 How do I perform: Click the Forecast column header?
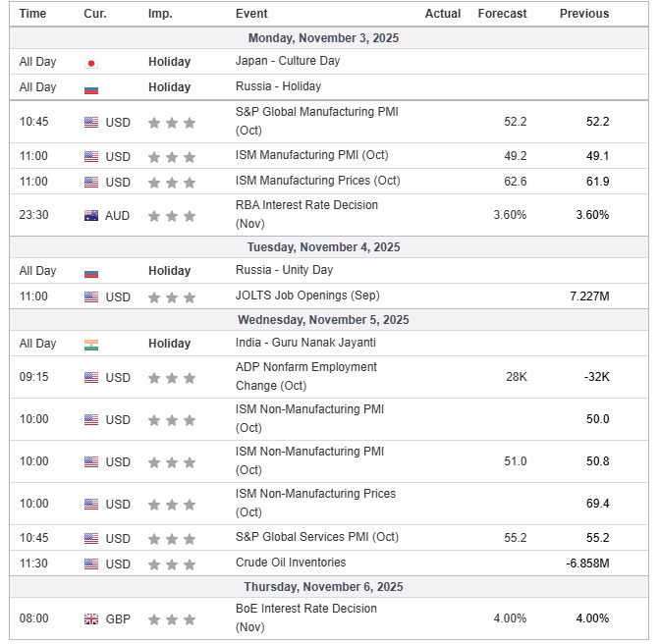click(x=502, y=14)
